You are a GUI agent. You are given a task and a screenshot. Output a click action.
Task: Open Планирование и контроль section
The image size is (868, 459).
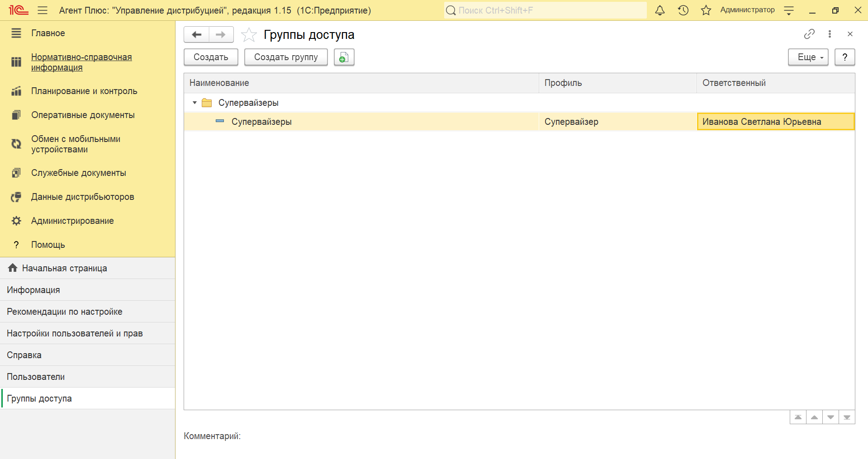pos(84,91)
